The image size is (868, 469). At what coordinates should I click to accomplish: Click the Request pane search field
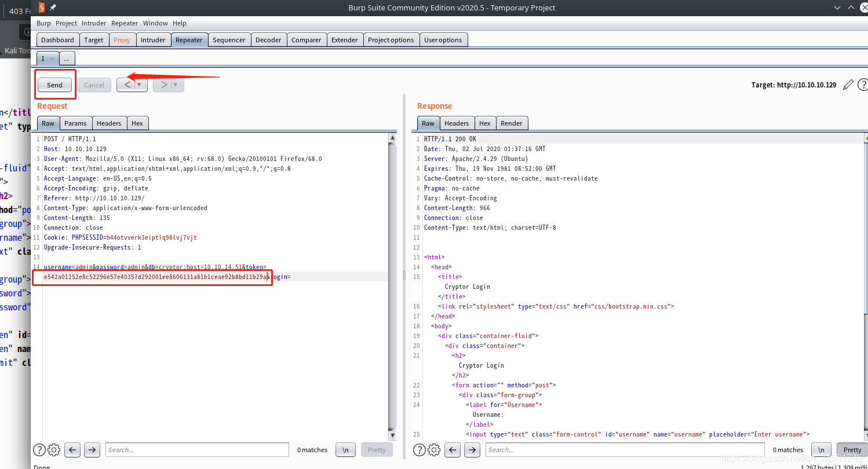click(x=197, y=450)
